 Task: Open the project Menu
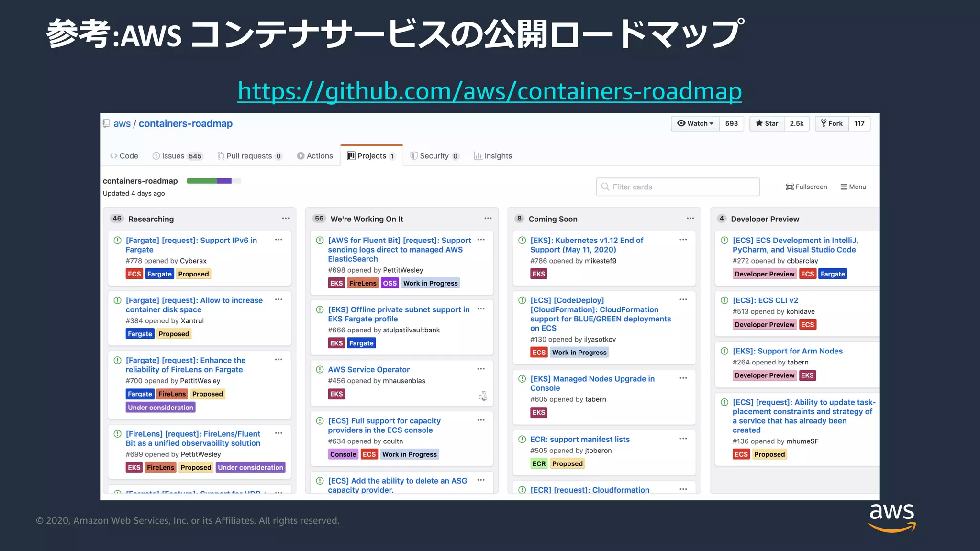click(x=853, y=187)
